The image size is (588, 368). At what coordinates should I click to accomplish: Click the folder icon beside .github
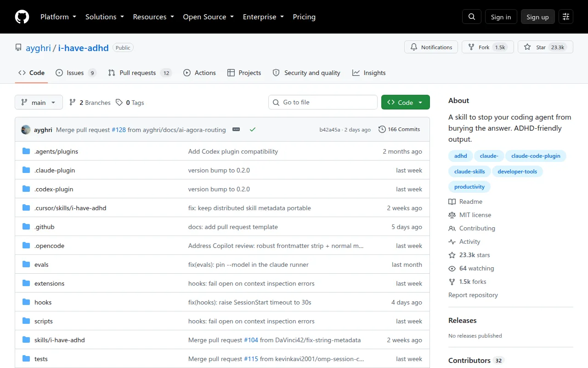click(26, 227)
